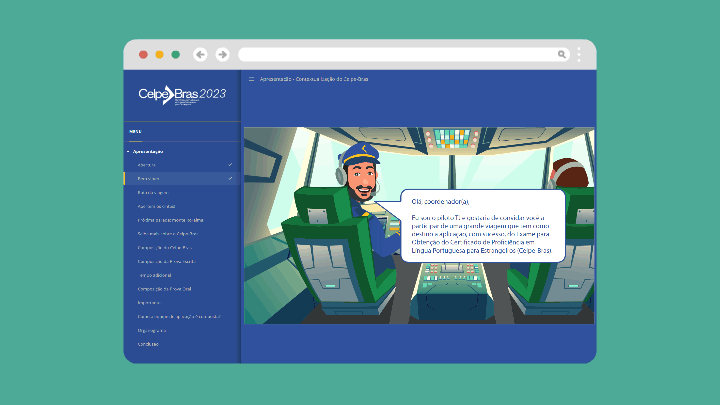The width and height of the screenshot is (720, 405).
Task: Click the magnifier icon in address bar
Action: coord(562,54)
